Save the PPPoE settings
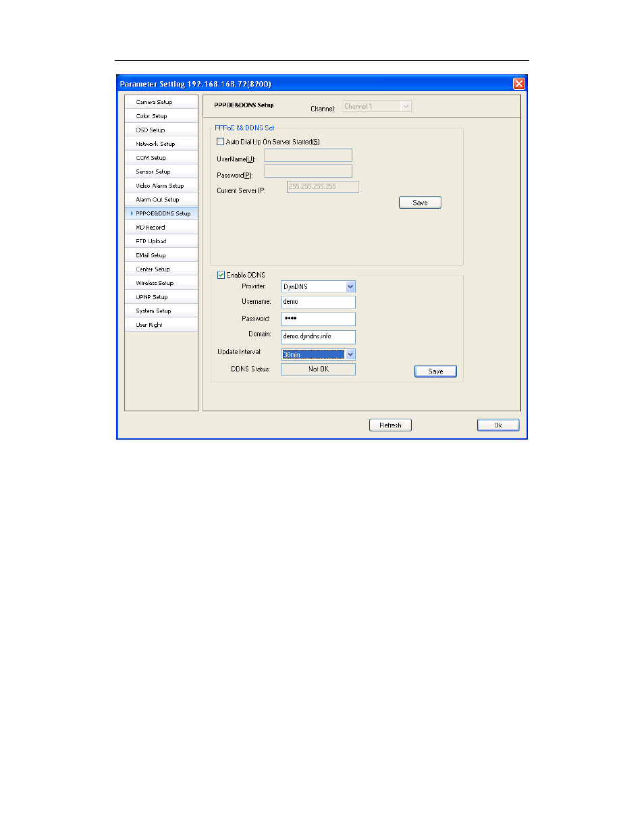The image size is (644, 834). 420,203
